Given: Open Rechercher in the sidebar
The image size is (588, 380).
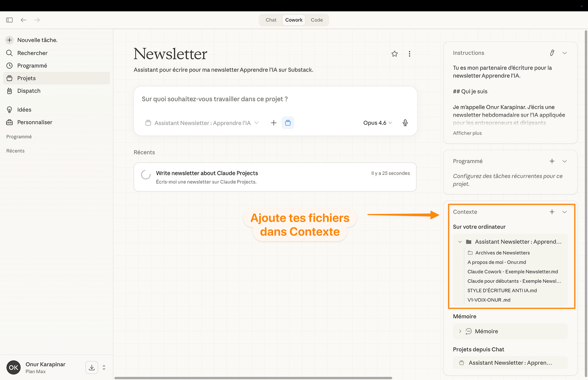Looking at the screenshot, I should point(57,53).
